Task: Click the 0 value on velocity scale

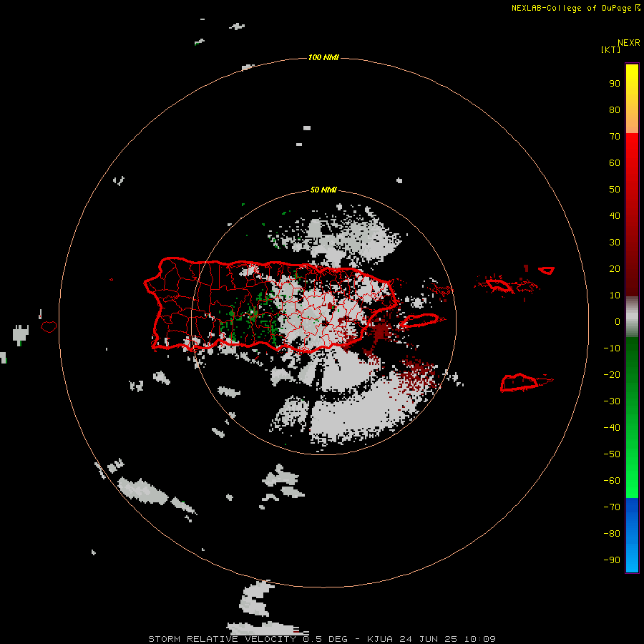Action: 618,322
